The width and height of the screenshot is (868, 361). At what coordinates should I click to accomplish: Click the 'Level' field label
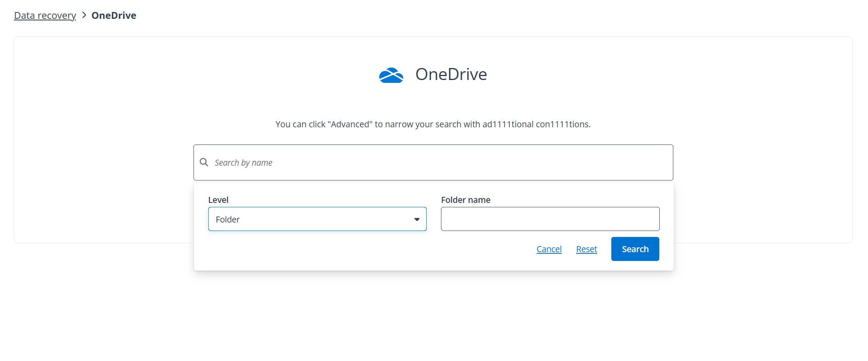pos(218,200)
